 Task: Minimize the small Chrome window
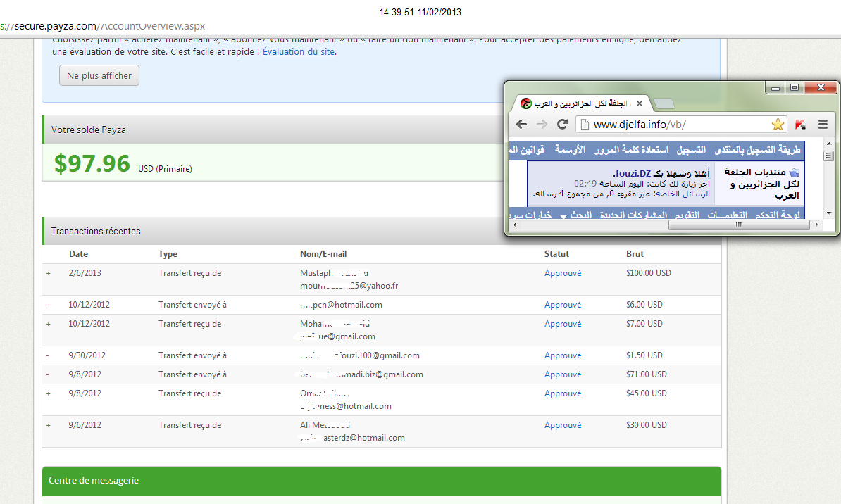pyautogui.click(x=775, y=87)
